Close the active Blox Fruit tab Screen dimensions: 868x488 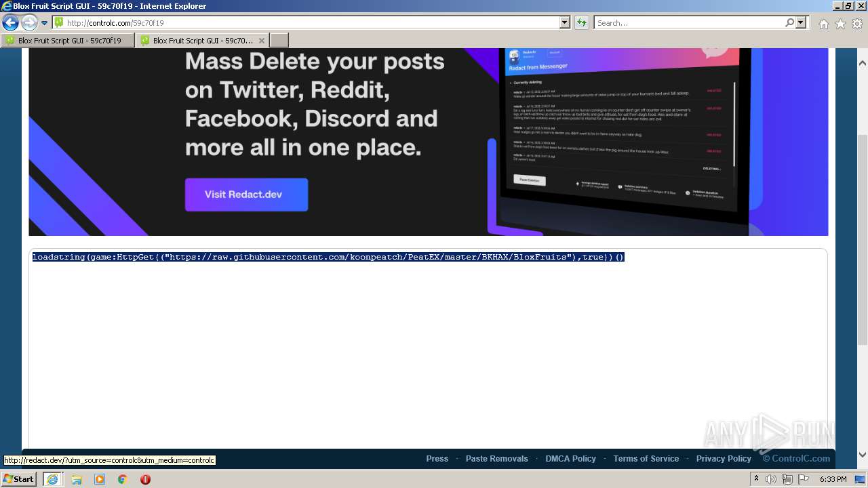click(x=262, y=41)
